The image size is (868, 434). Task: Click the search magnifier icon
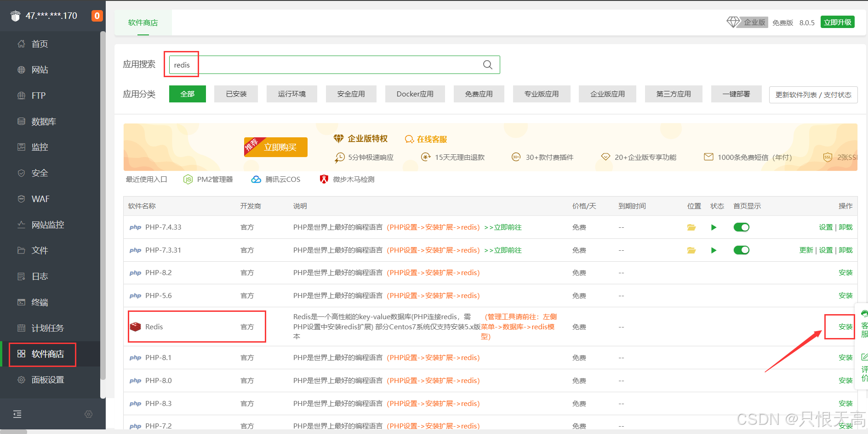point(488,65)
